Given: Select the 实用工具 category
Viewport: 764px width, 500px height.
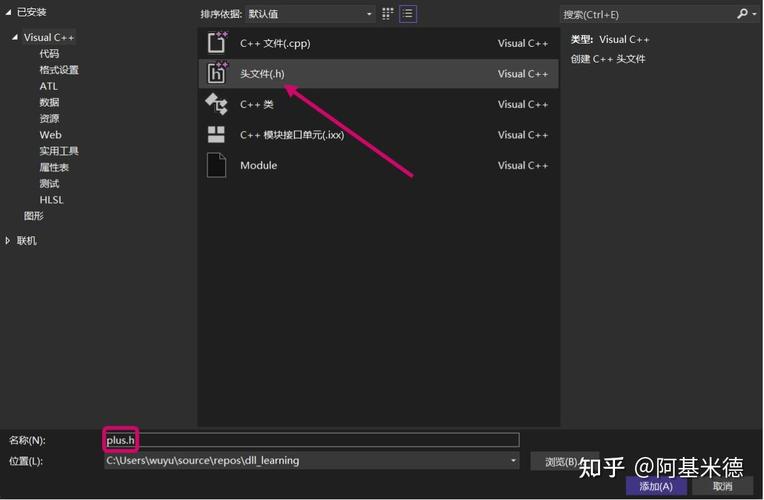Looking at the screenshot, I should click(x=59, y=151).
